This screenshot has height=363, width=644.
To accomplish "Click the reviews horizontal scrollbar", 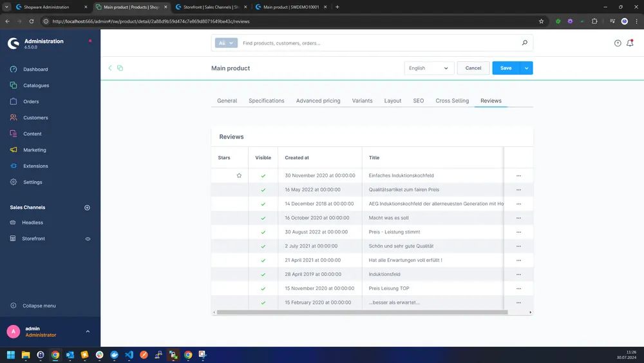I will 362,313.
